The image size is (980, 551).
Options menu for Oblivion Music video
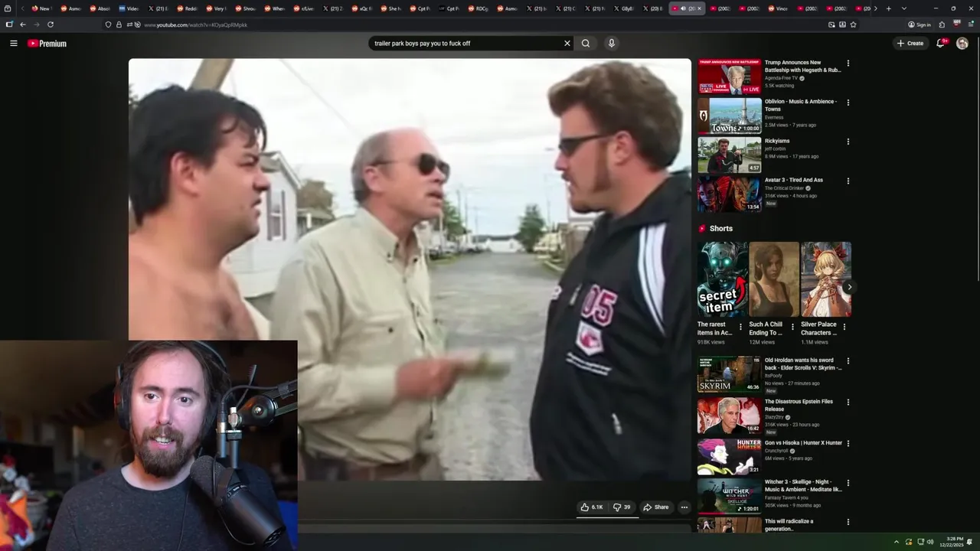[848, 103]
